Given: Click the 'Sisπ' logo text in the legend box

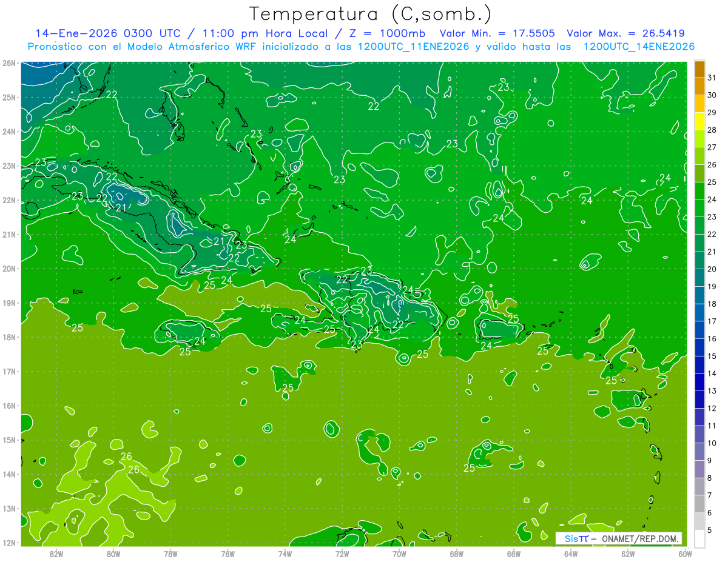Looking at the screenshot, I should pos(576,538).
